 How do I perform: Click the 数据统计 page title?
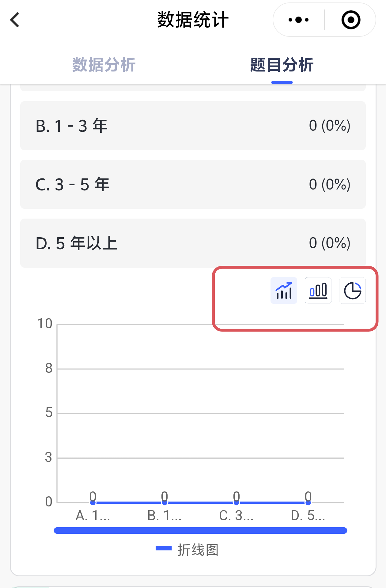[x=193, y=20]
